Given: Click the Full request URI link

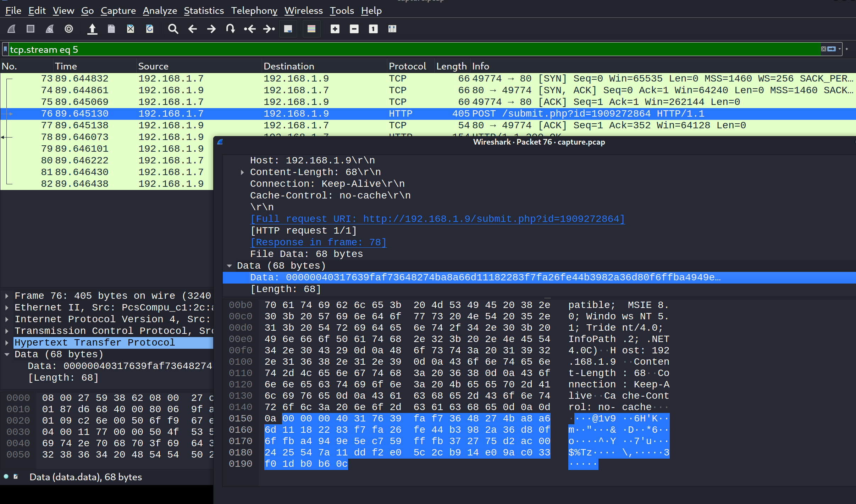Looking at the screenshot, I should [437, 219].
